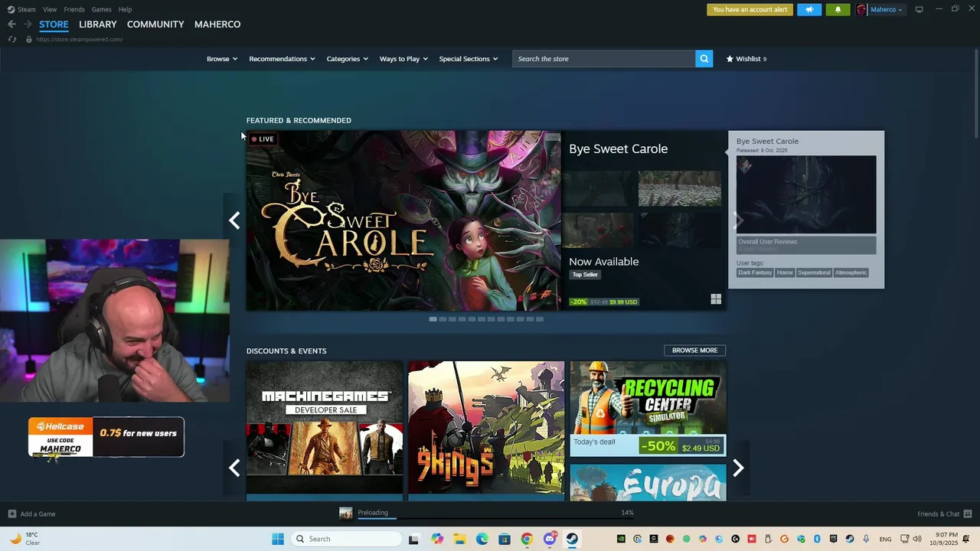Click the Steam taskbar icon

coord(572,539)
